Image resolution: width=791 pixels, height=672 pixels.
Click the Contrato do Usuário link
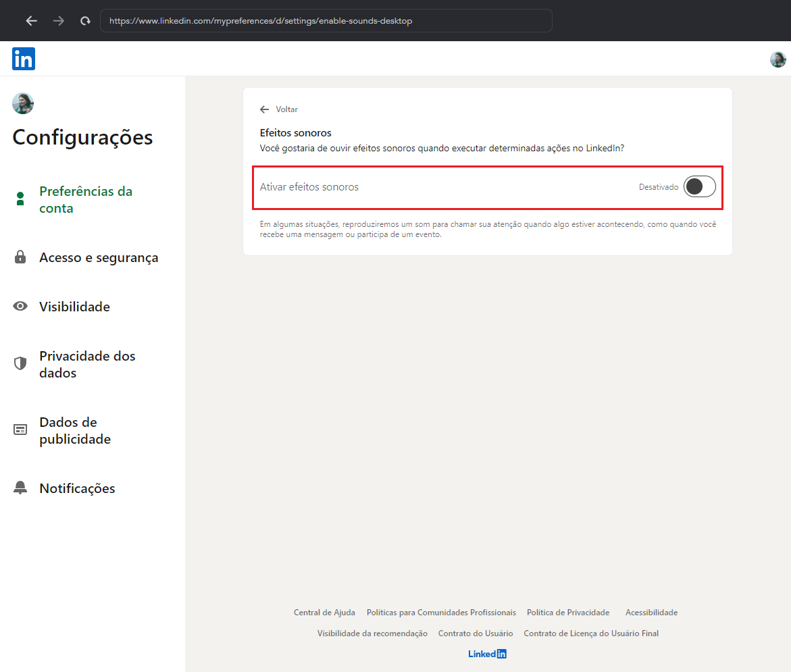pyautogui.click(x=476, y=634)
